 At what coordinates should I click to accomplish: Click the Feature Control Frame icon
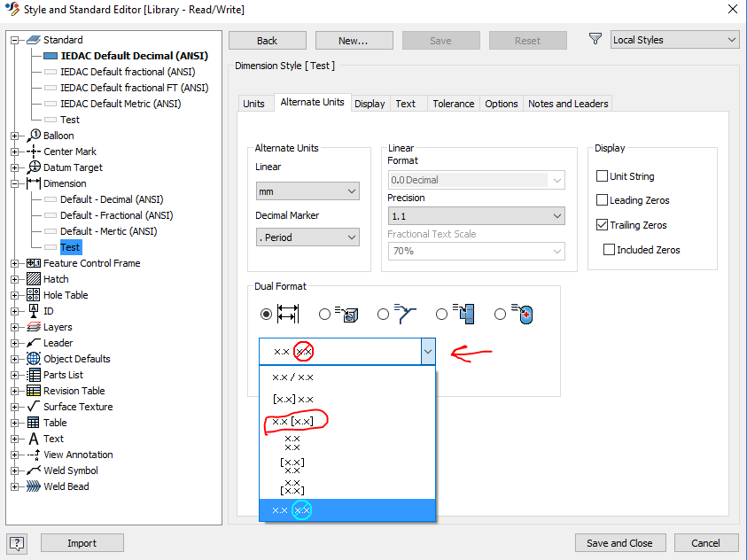[34, 263]
